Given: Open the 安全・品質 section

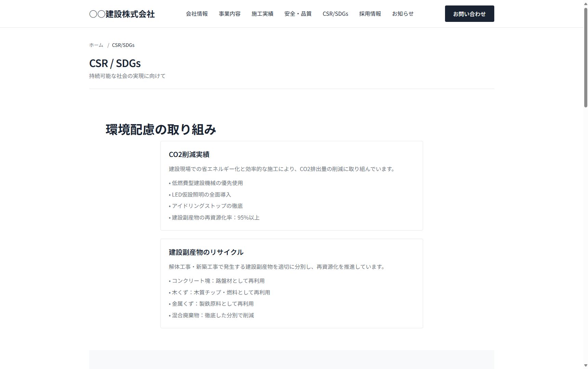Looking at the screenshot, I should [x=298, y=14].
